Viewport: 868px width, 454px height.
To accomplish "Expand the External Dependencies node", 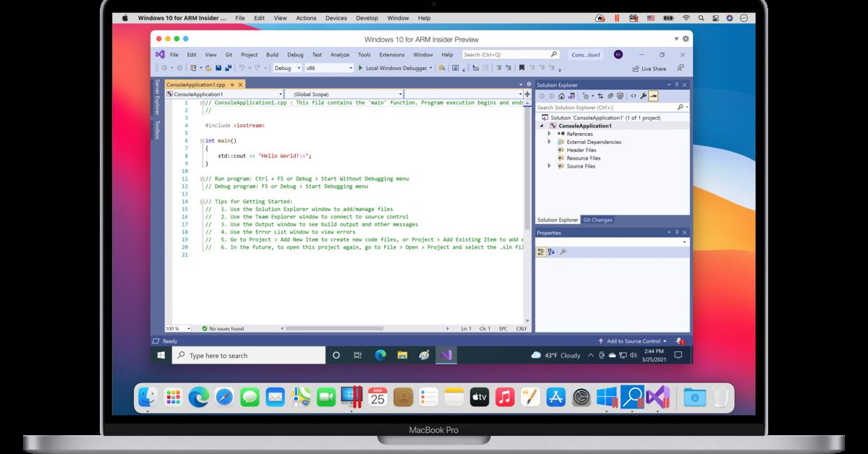I will click(549, 142).
